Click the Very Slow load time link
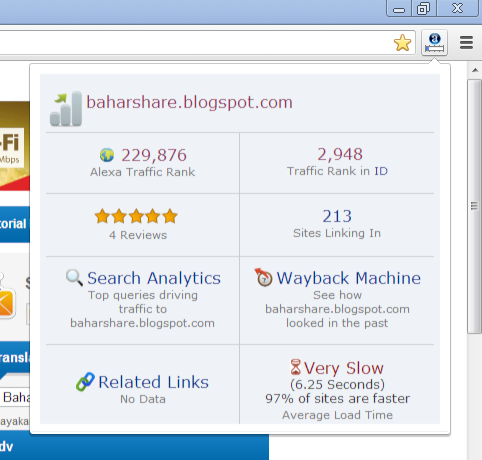Image resolution: width=482 pixels, height=460 pixels. coord(344,368)
